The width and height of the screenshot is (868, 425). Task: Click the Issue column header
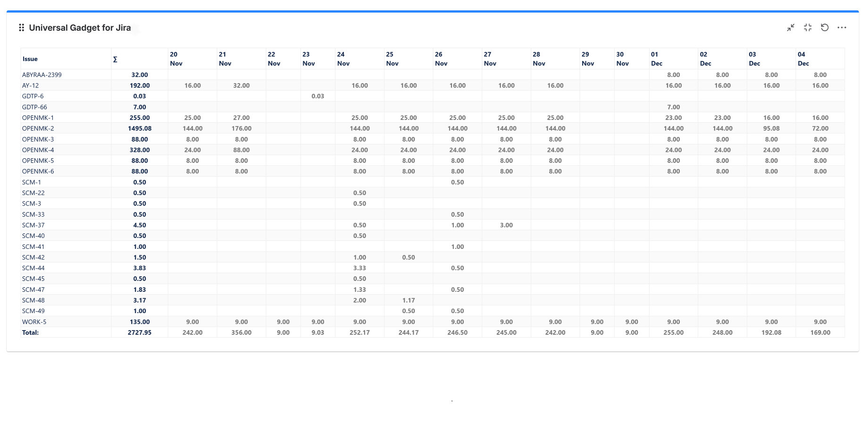click(30, 59)
